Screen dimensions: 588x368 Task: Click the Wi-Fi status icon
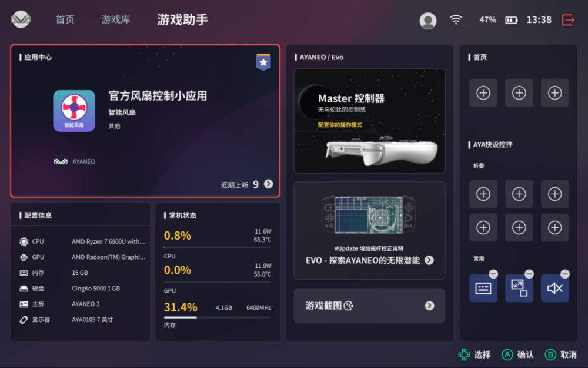click(456, 19)
